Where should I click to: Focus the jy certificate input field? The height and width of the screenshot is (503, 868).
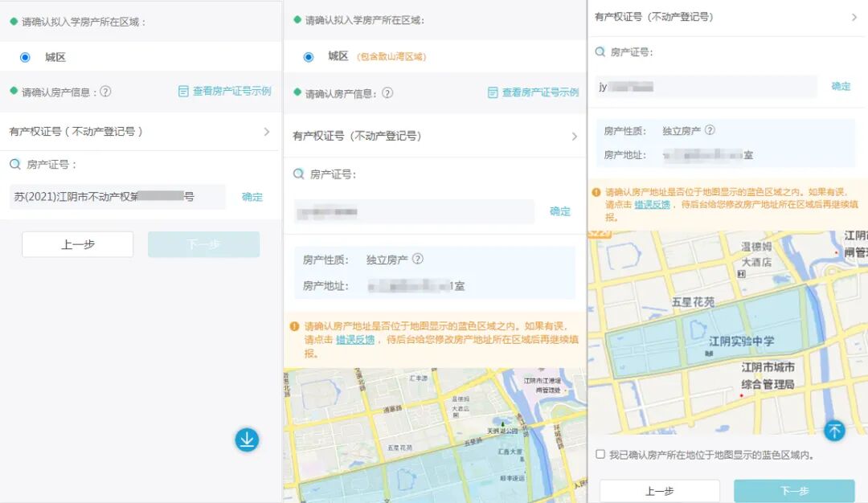coord(706,87)
